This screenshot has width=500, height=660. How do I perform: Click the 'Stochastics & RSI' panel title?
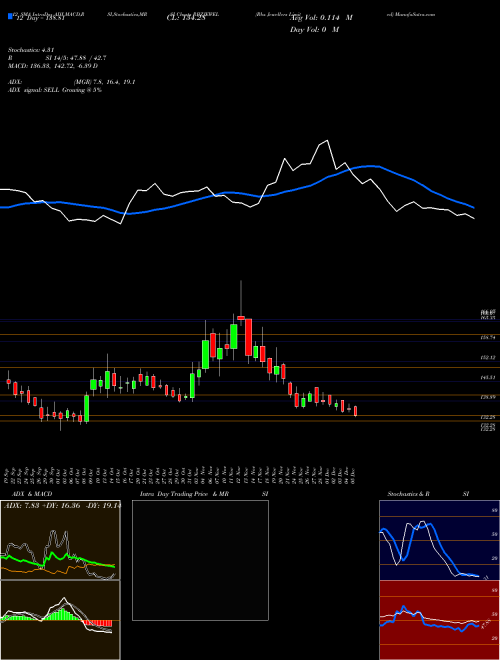[x=428, y=494]
